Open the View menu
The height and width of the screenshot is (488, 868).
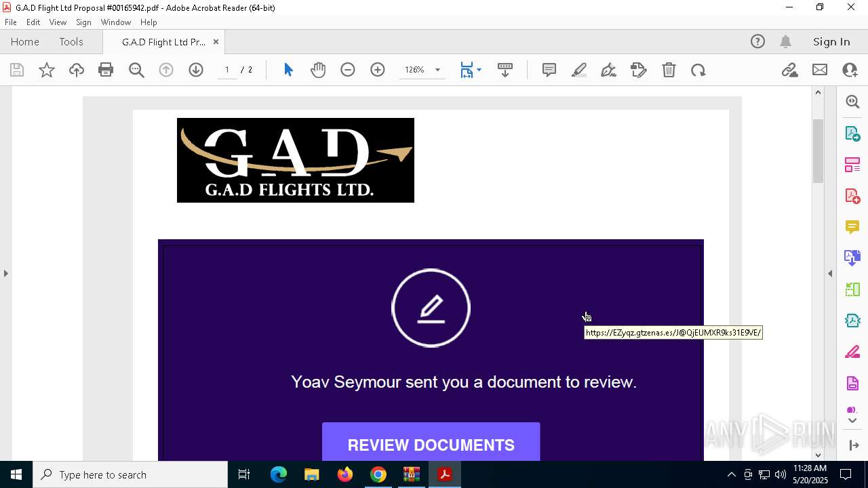click(x=58, y=22)
